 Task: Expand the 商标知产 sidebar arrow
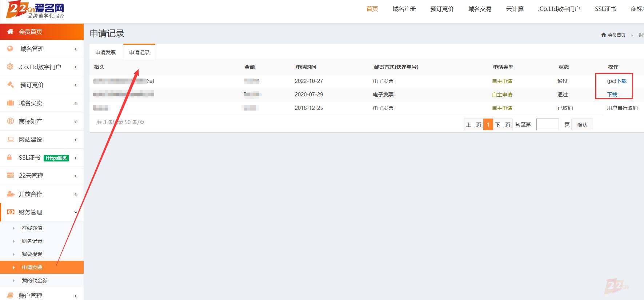(x=76, y=121)
